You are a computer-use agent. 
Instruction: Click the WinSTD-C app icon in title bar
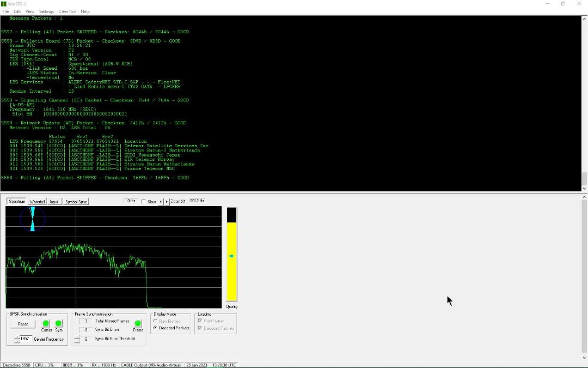[x=4, y=4]
